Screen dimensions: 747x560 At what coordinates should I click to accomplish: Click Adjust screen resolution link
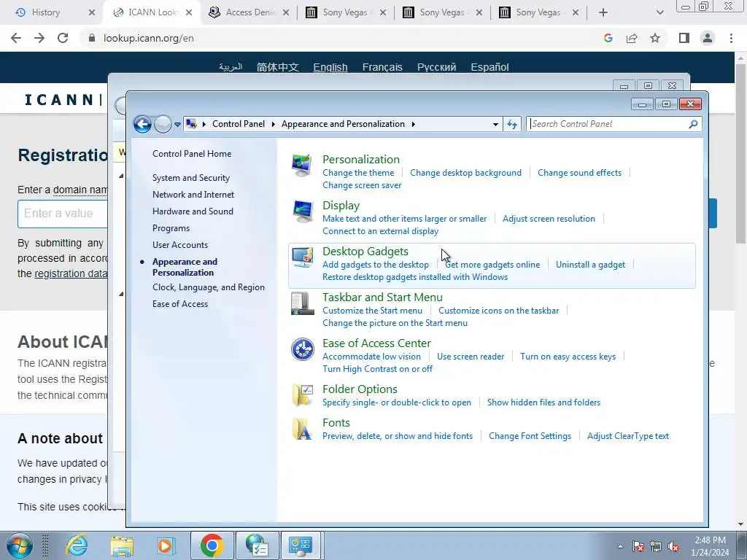[x=549, y=219]
